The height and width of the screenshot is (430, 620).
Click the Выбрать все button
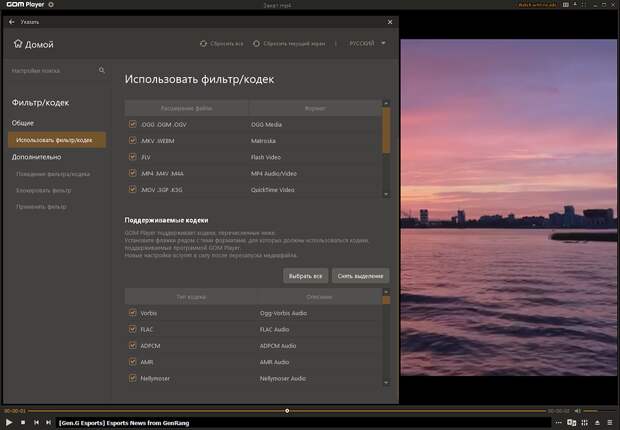[x=305, y=275]
